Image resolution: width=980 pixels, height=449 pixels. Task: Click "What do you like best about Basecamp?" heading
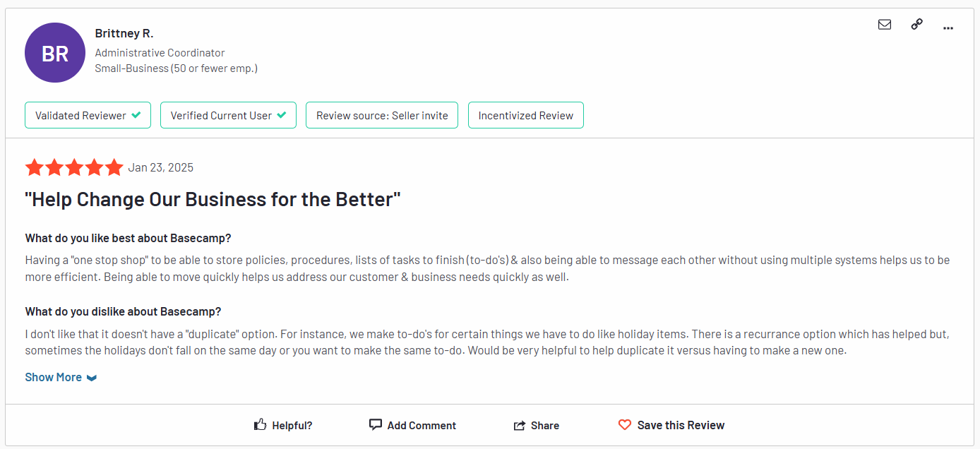129,238
